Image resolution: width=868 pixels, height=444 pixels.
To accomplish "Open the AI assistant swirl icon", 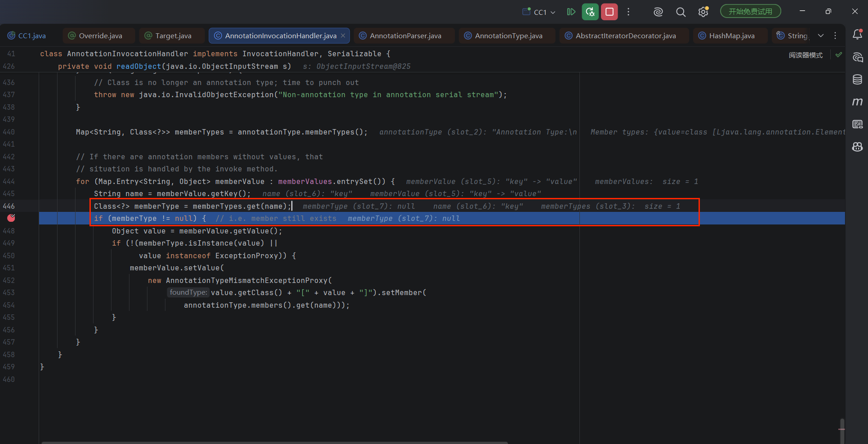I will click(x=658, y=12).
